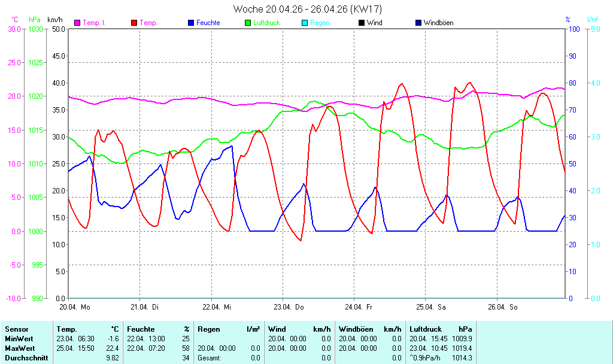Select the 23.04. Do date on the x-axis
Image resolution: width=613 pixels, height=364 pixels.
[289, 307]
